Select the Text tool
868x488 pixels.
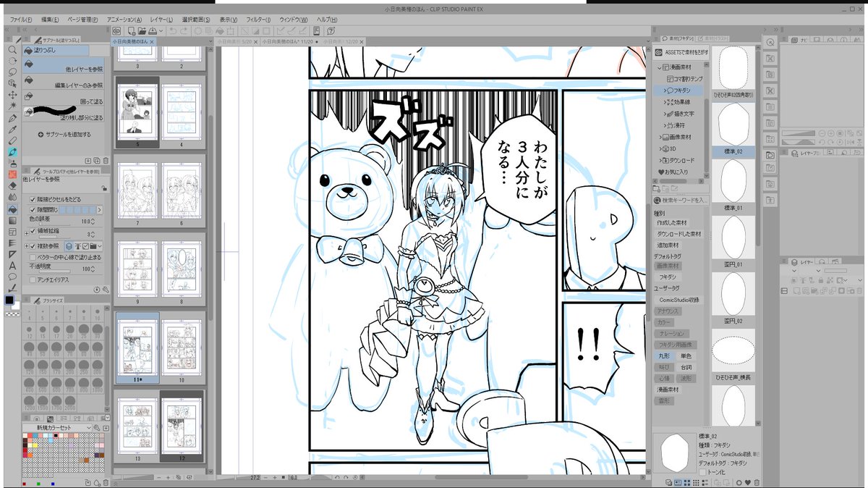click(12, 265)
